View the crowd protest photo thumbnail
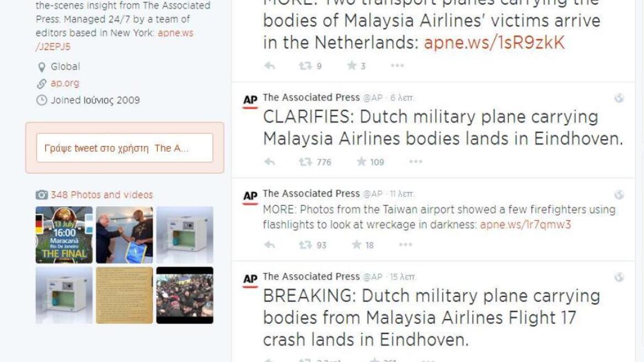Image resolution: width=644 pixels, height=362 pixels. click(x=185, y=295)
